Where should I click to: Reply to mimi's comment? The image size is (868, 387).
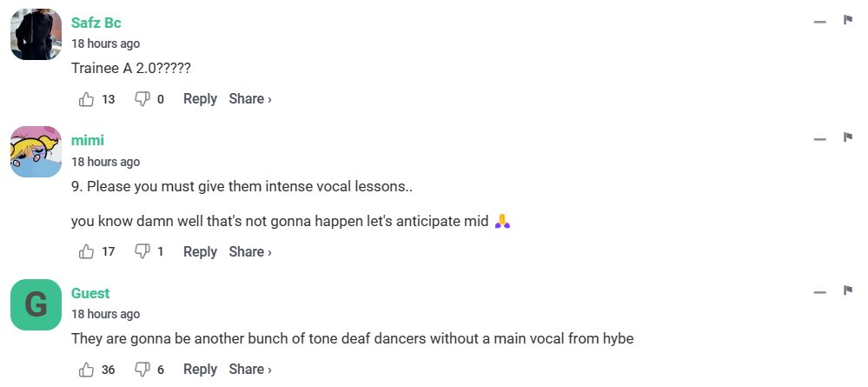point(200,251)
